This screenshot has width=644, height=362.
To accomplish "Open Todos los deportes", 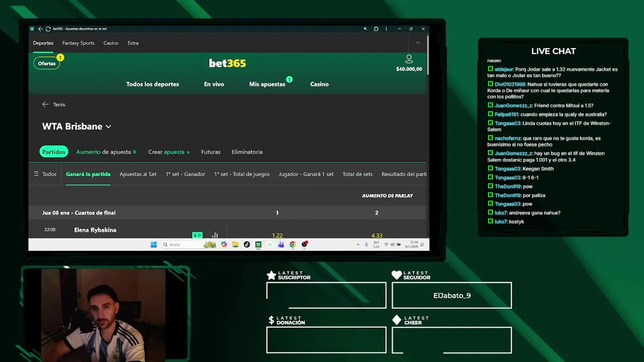I will pos(152,84).
